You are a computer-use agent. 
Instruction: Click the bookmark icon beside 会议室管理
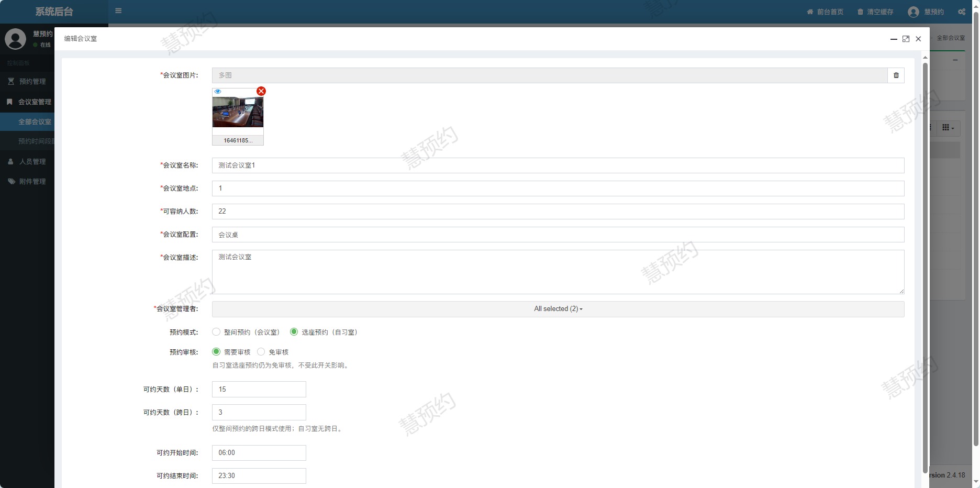9,102
